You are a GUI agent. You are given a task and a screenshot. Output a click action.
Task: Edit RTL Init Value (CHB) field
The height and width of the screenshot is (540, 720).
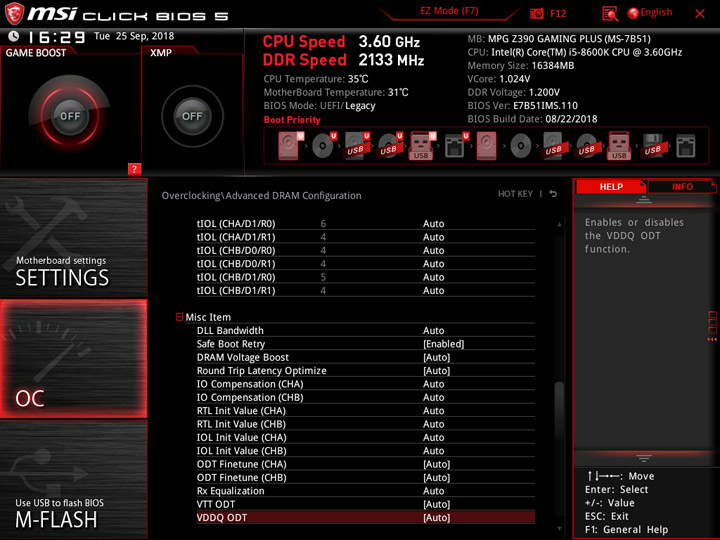[x=433, y=424]
